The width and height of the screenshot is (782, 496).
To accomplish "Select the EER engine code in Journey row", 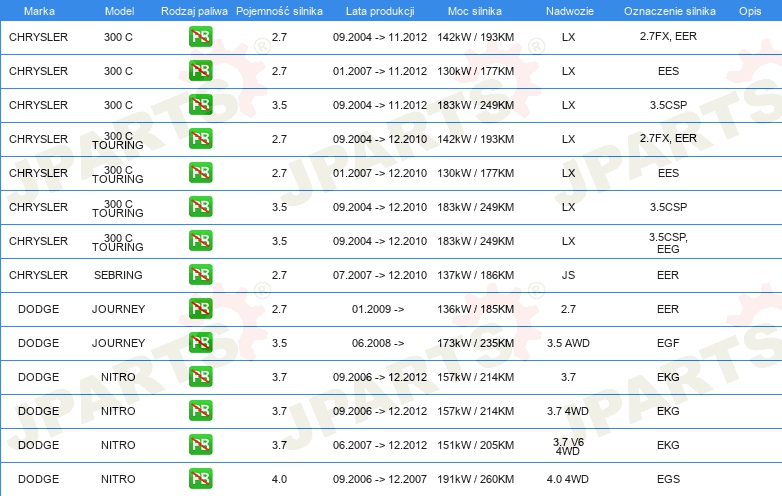I will click(x=668, y=309).
